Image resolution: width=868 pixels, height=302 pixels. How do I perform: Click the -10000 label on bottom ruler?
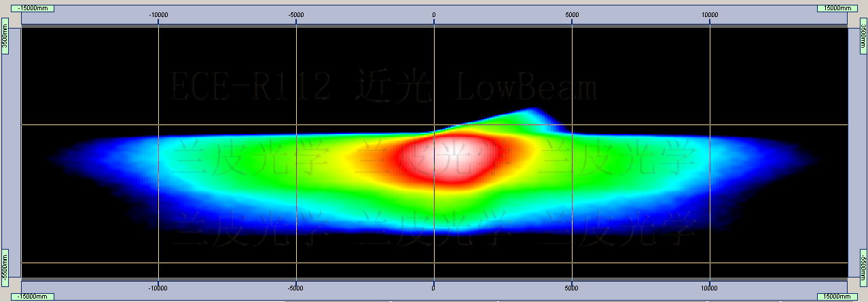tap(158, 288)
